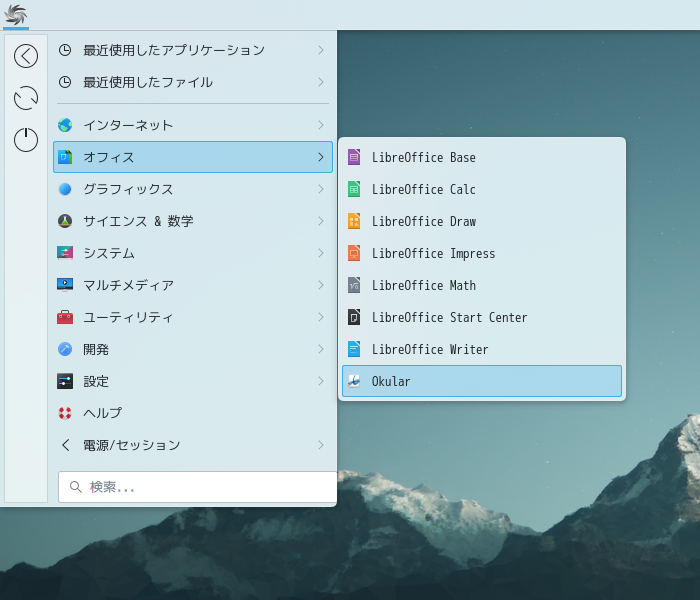Click the マルチメディア monitor icon
This screenshot has height=600, width=700.
[65, 285]
